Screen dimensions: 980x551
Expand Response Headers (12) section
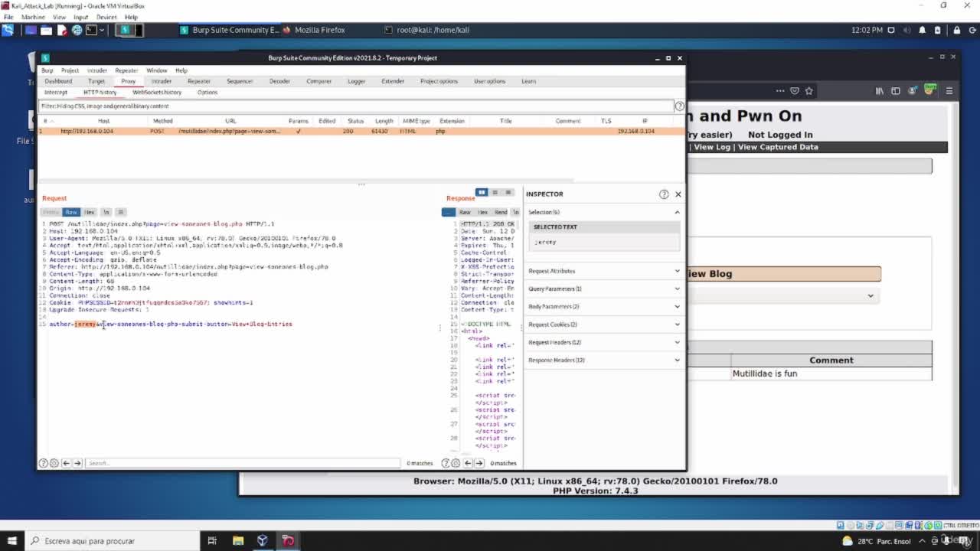[677, 360]
